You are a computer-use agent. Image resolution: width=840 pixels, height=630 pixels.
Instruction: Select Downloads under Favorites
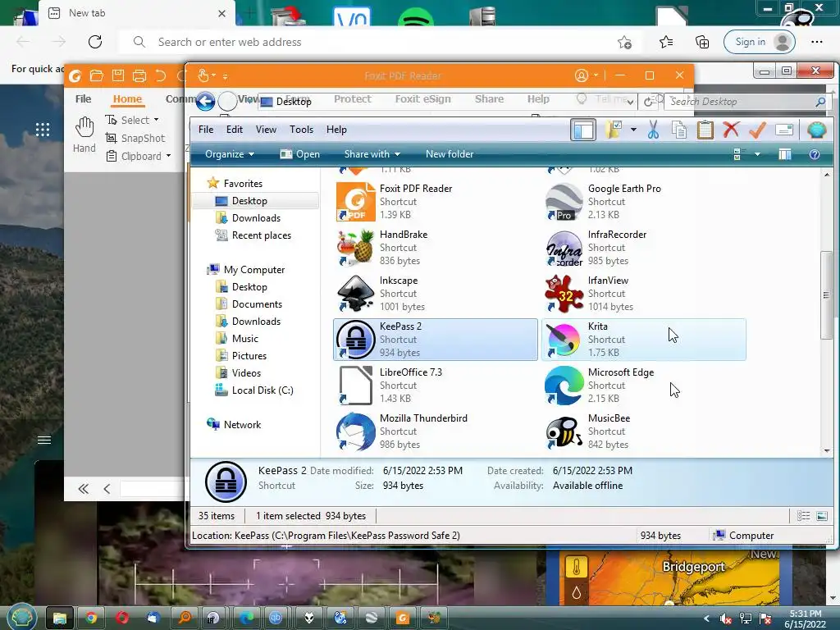[x=256, y=218]
